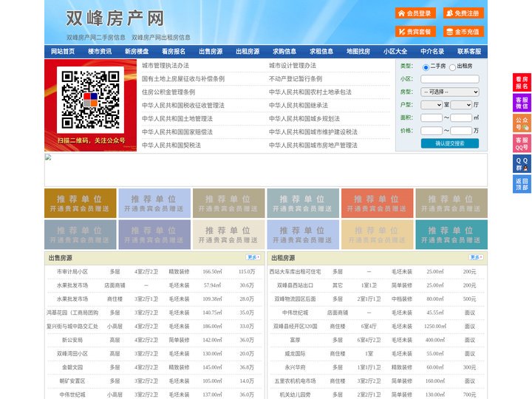Screen dimensions: 532x399
Task: Open the 不动产登记暂行条例 link
Action: tap(296, 79)
